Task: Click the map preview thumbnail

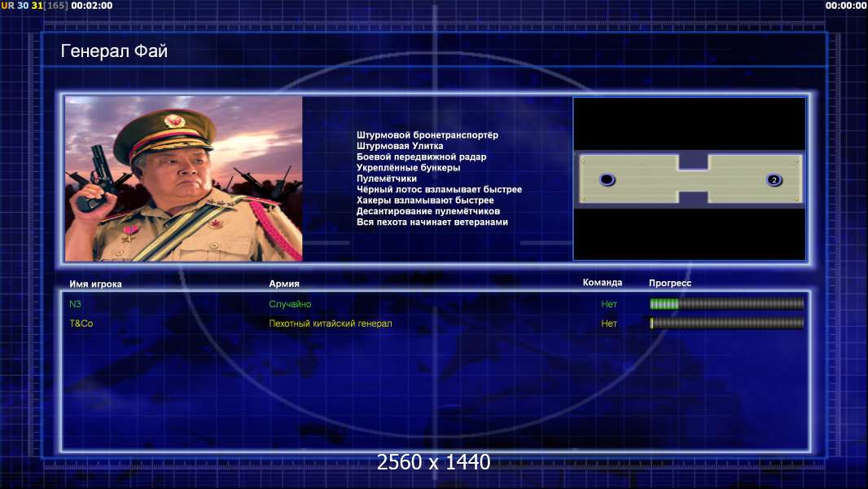Action: 689,178
